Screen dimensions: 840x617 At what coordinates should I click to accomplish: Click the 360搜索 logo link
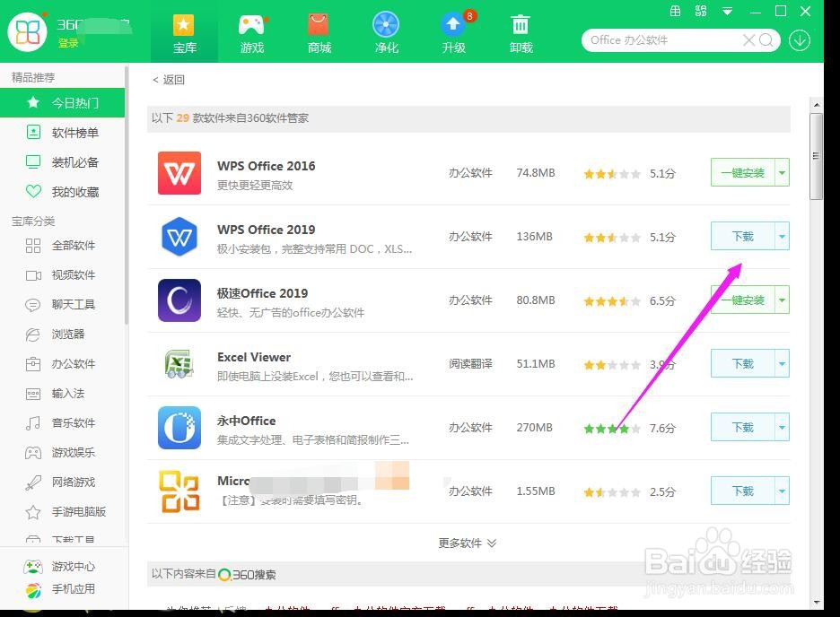click(248, 575)
